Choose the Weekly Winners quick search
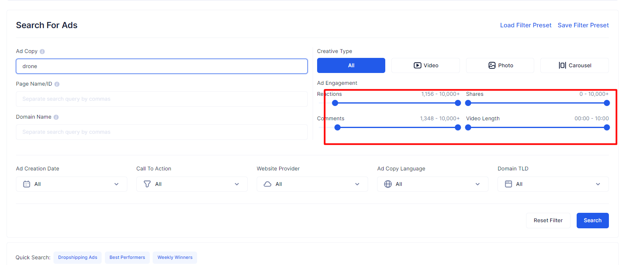The height and width of the screenshot is (265, 644). pyautogui.click(x=175, y=258)
